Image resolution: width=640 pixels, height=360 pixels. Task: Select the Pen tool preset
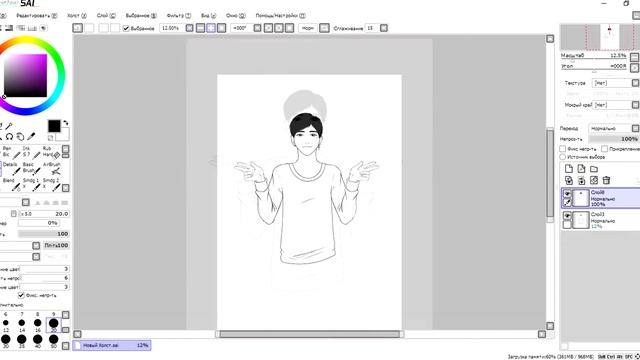11,152
